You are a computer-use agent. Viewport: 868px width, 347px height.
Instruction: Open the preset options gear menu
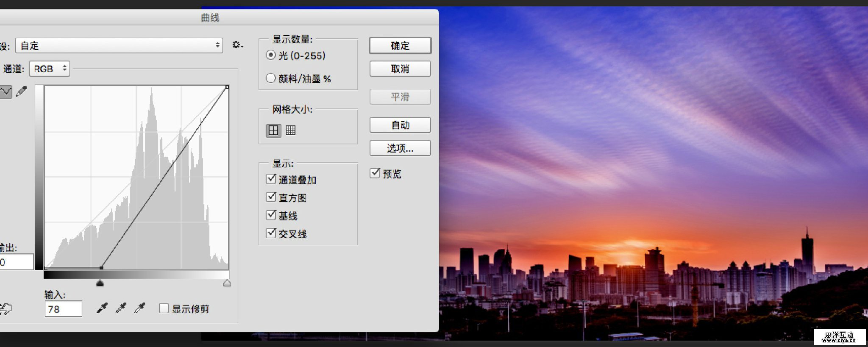click(237, 45)
